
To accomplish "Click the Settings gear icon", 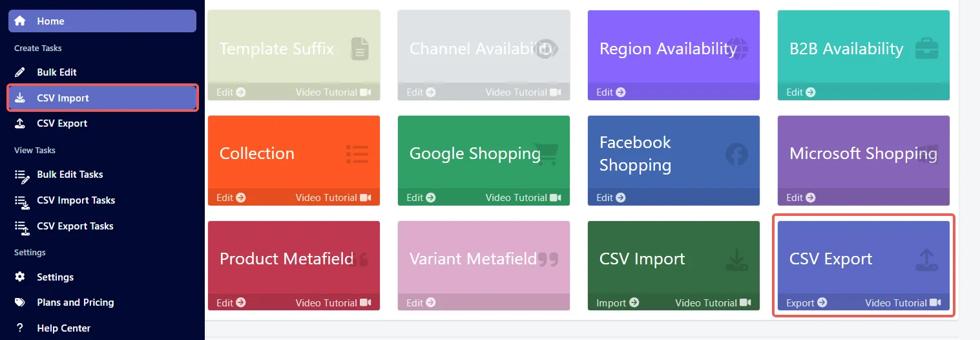I will tap(20, 277).
